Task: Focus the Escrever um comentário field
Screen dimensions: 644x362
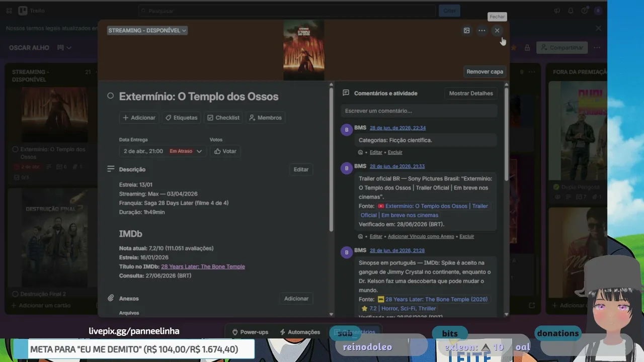Action: [x=419, y=111]
